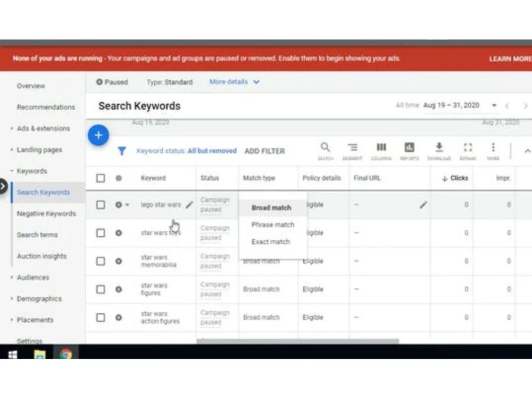Open Chrome from the taskbar
The image size is (532, 399).
coord(66,354)
